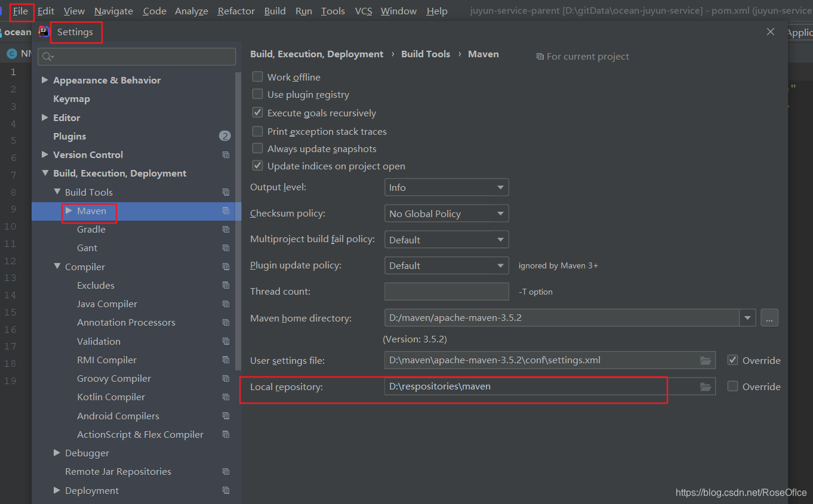813x504 pixels.
Task: Expand the Maven node arrow
Action: 69,211
